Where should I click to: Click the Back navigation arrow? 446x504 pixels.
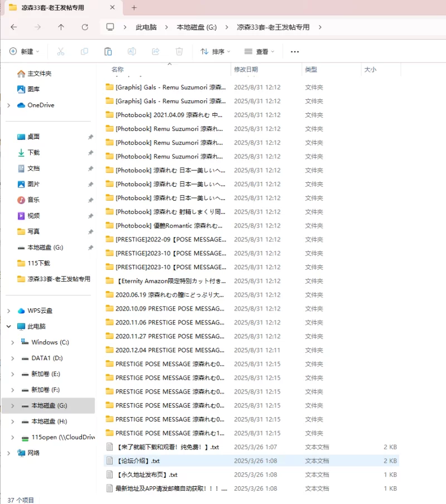point(14,27)
